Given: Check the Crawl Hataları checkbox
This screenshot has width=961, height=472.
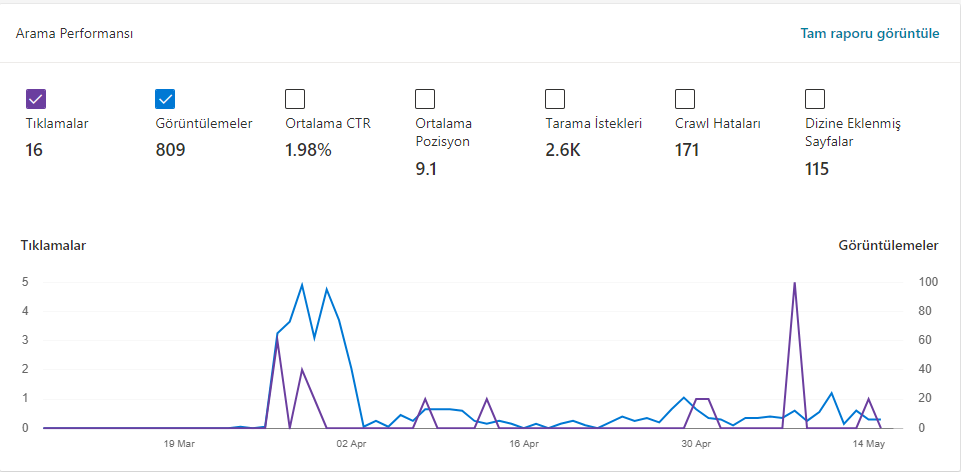Looking at the screenshot, I should point(685,99).
